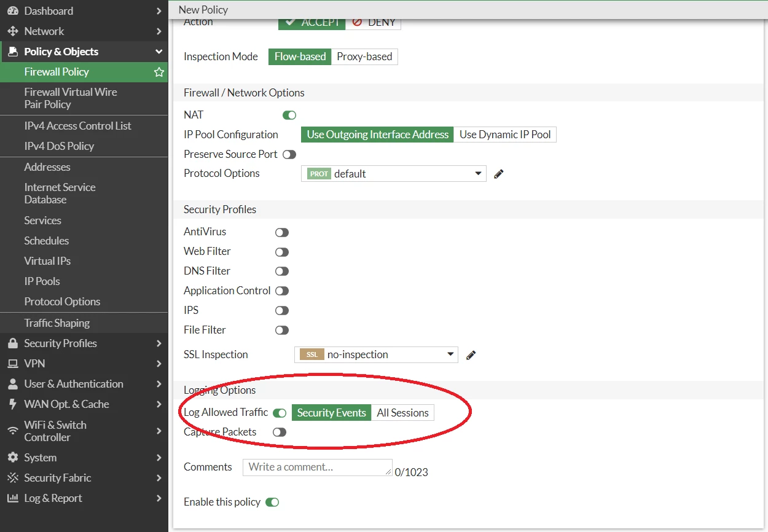The image size is (768, 532).
Task: Enable the DNS Filter toggle
Action: tap(282, 271)
